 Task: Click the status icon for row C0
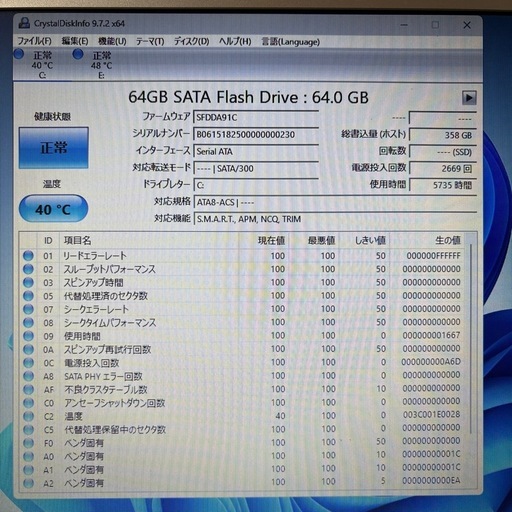[x=28, y=403]
